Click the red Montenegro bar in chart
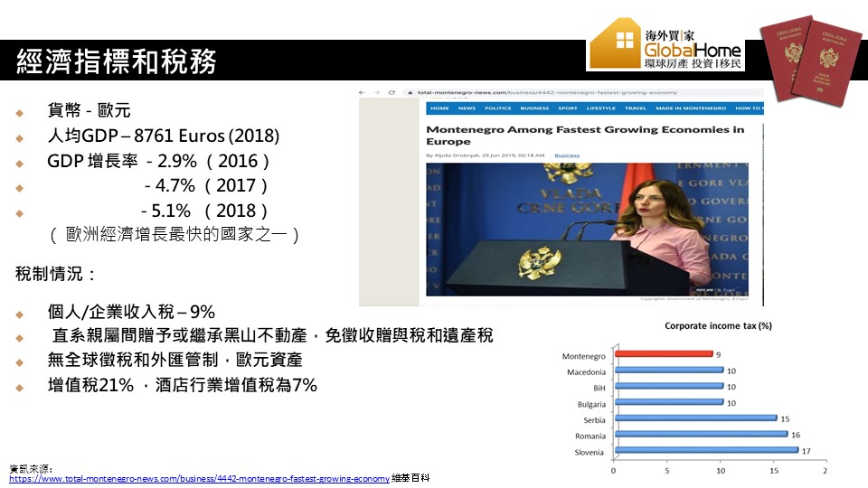Viewport: 868px width, 488px height. [664, 353]
